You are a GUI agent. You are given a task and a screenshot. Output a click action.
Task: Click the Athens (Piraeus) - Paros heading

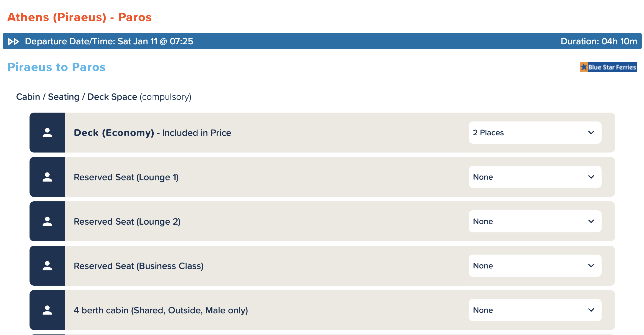(x=79, y=17)
